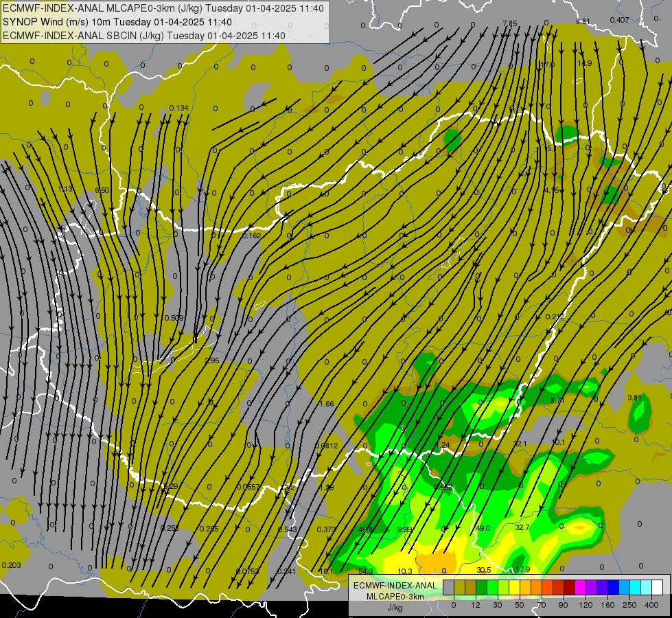The width and height of the screenshot is (672, 618).
Task: Click the map value 8.81 near the top
Action: point(583,21)
